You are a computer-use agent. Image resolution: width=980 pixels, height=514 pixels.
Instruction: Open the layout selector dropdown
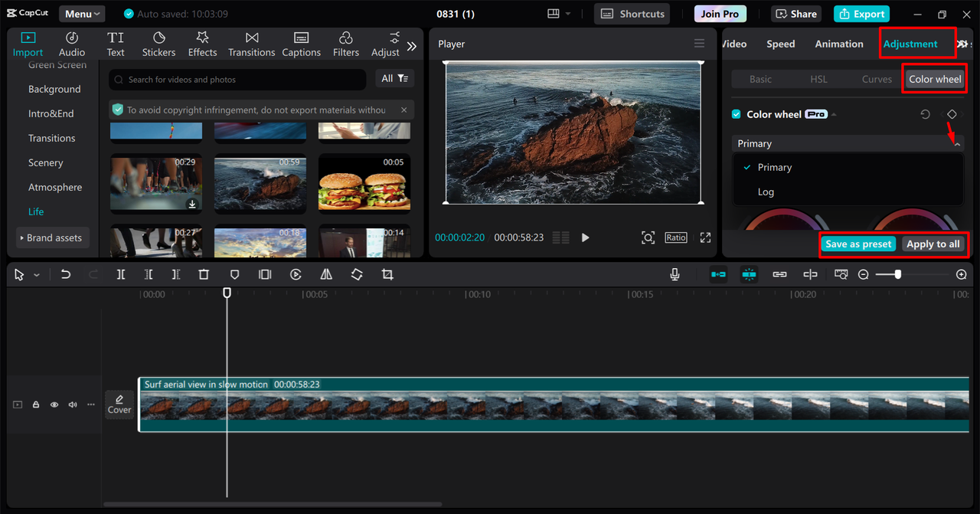click(559, 14)
